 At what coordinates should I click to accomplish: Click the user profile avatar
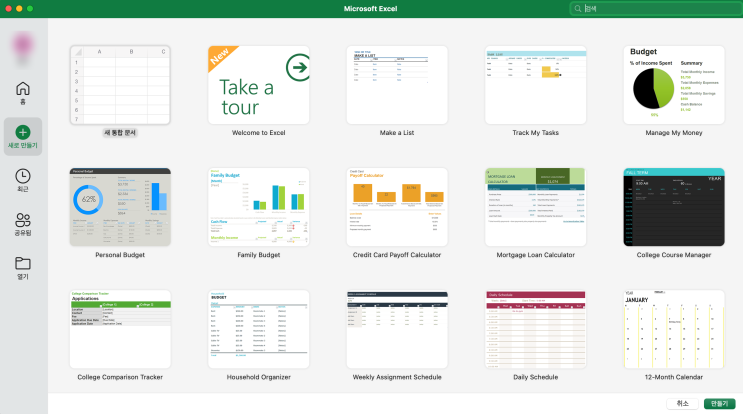(x=23, y=46)
